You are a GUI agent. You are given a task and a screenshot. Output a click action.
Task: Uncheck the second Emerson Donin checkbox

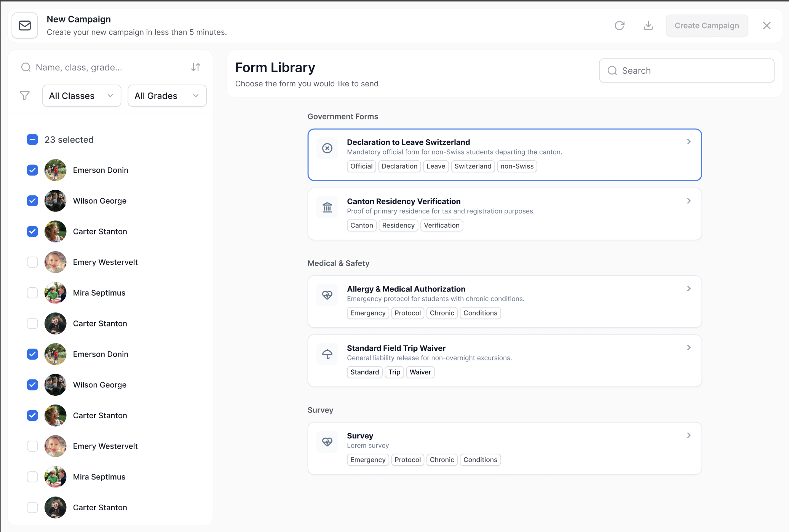[x=32, y=354]
